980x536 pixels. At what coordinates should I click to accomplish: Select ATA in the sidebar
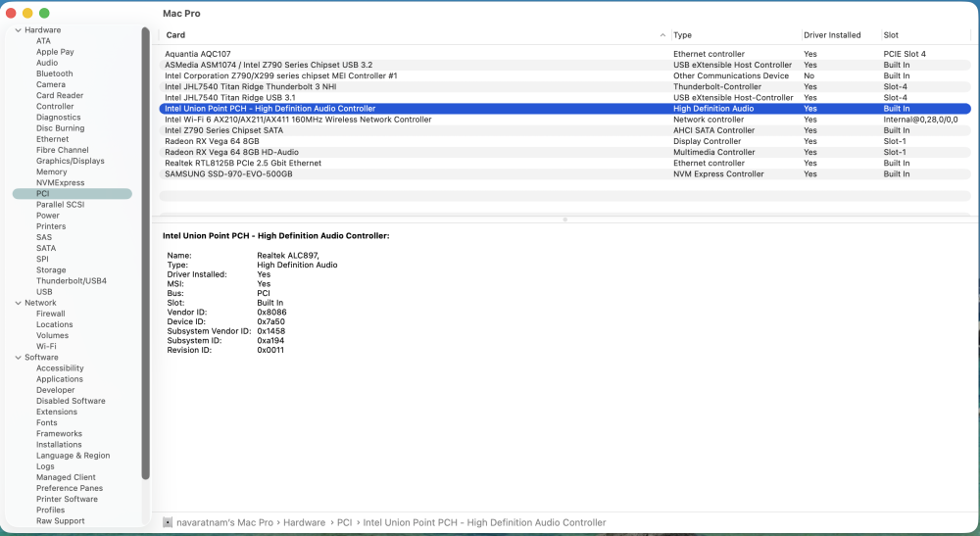43,40
